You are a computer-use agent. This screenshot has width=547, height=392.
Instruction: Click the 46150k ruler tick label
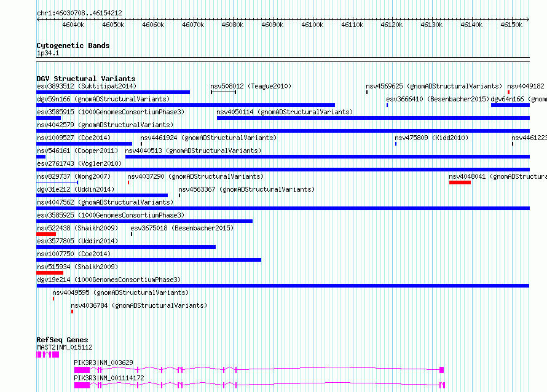[511, 25]
